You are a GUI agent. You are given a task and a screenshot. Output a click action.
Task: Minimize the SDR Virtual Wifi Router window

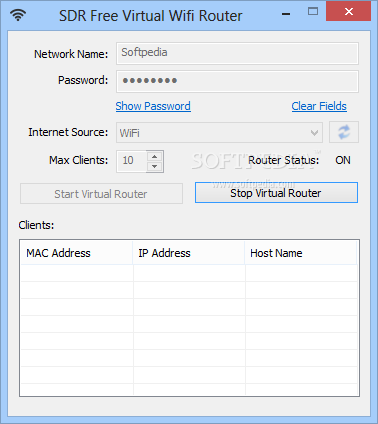(286, 13)
